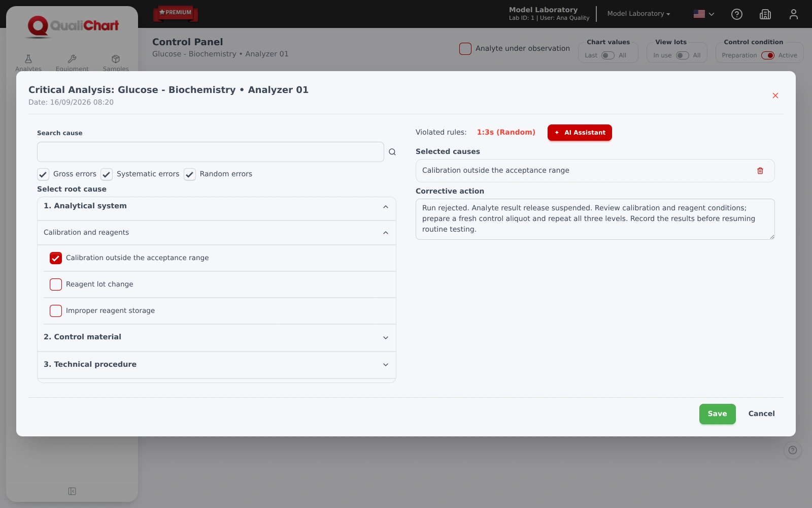Open the language flag dropdown
Screen dimensions: 812x508
pyautogui.click(x=704, y=14)
